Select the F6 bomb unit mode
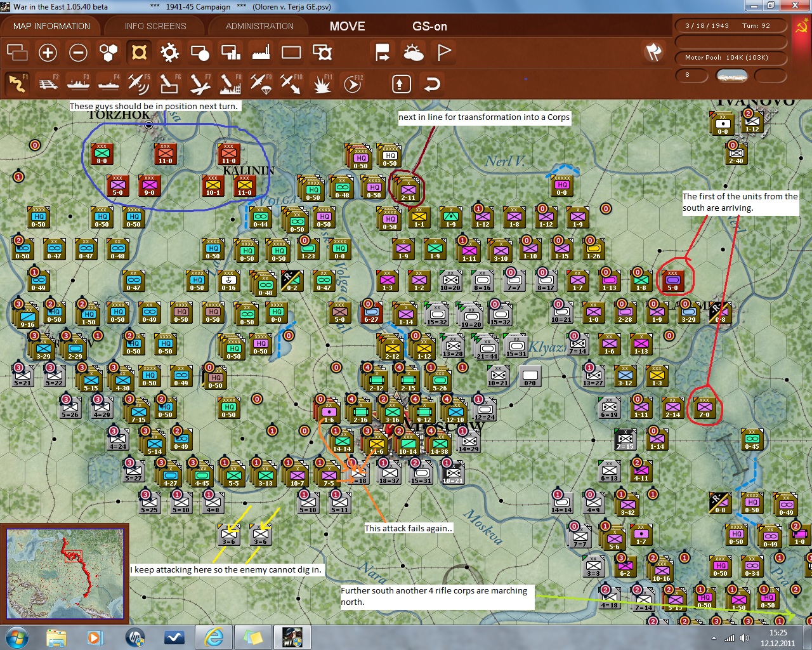Screen dimensions: 812x650 point(169,83)
